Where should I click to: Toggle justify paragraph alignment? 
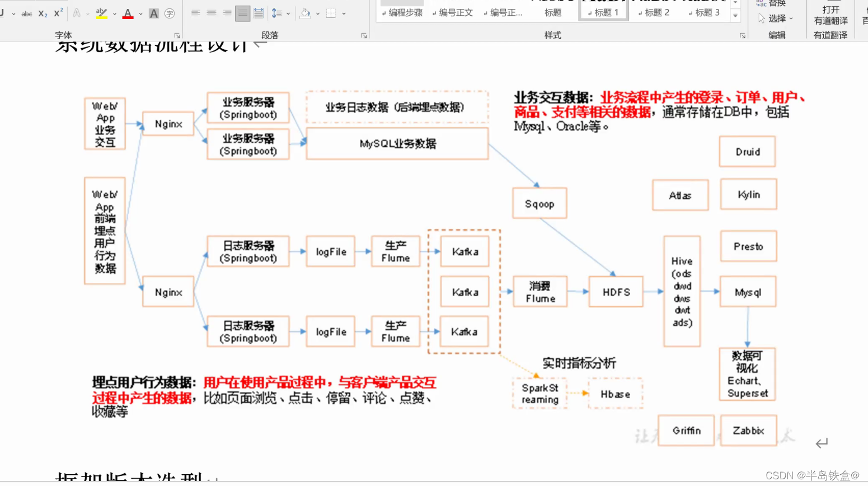pos(243,13)
